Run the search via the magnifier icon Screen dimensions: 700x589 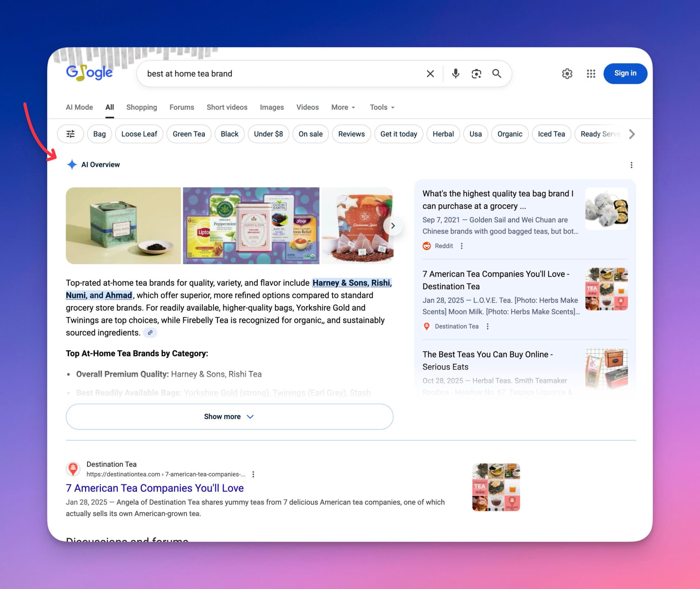coord(497,73)
